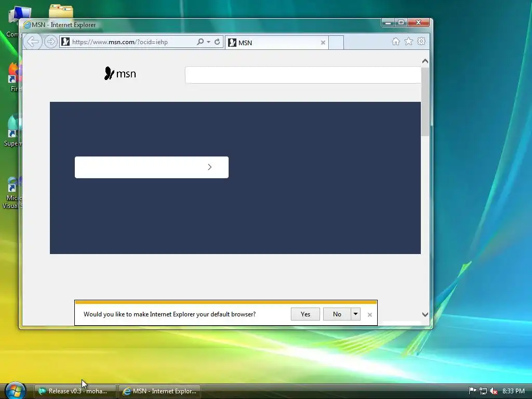Select the MSN browser tab
532x399 pixels.
pos(276,43)
